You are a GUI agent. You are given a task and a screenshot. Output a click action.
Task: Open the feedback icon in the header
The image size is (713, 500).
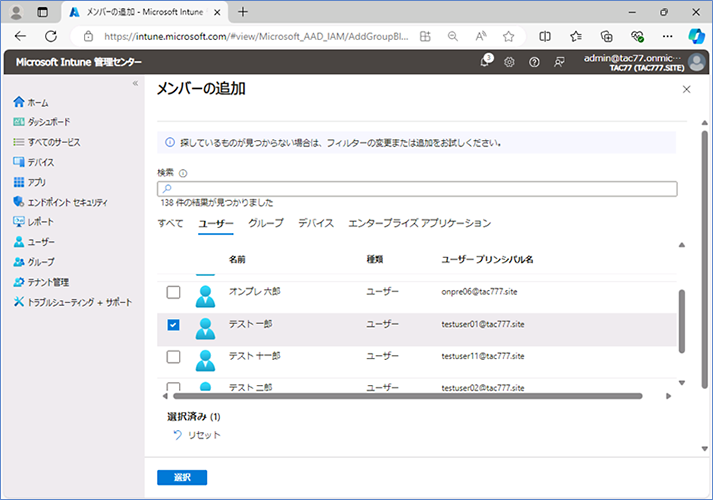click(x=559, y=62)
